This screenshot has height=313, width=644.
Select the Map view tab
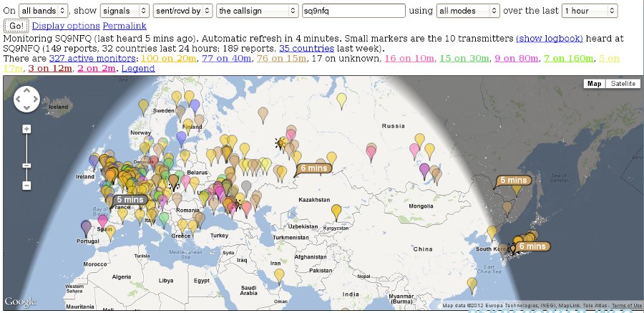[x=594, y=84]
